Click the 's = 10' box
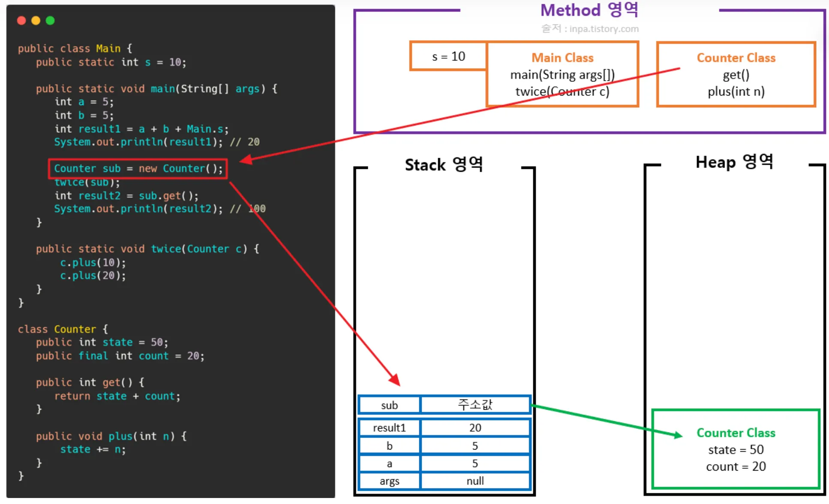Screen dimensions: 829x504 [x=448, y=56]
